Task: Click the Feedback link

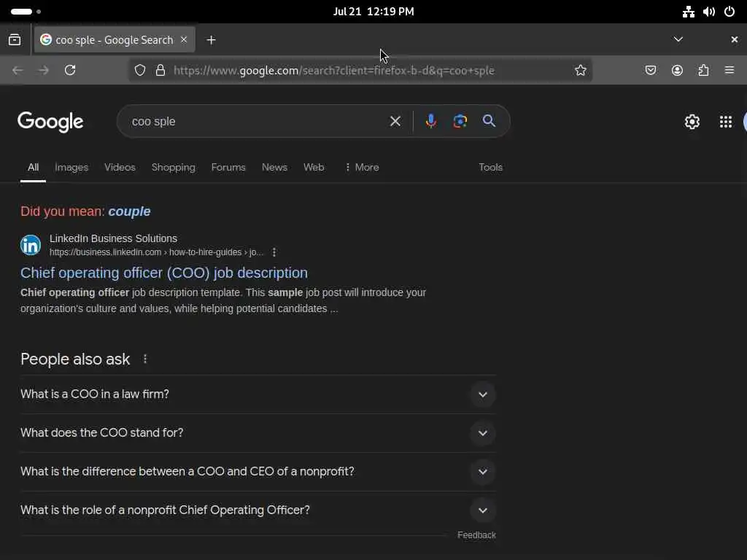Action: coord(476,535)
